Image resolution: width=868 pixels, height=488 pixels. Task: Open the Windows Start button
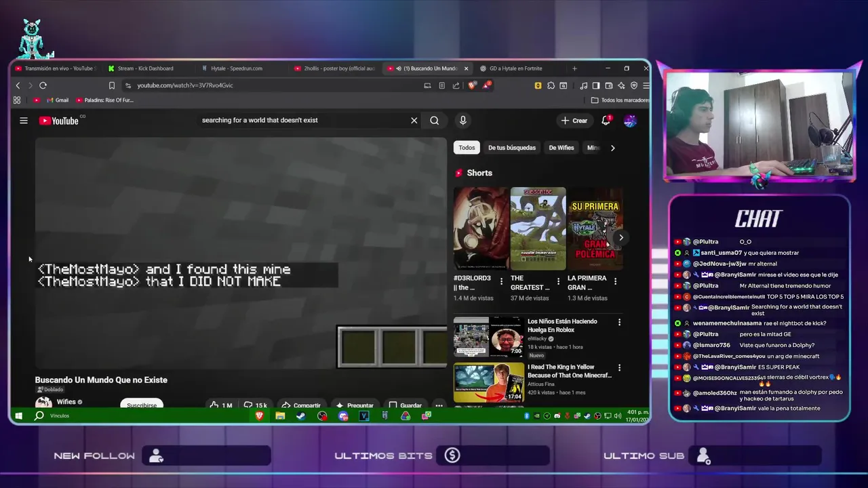[19, 415]
